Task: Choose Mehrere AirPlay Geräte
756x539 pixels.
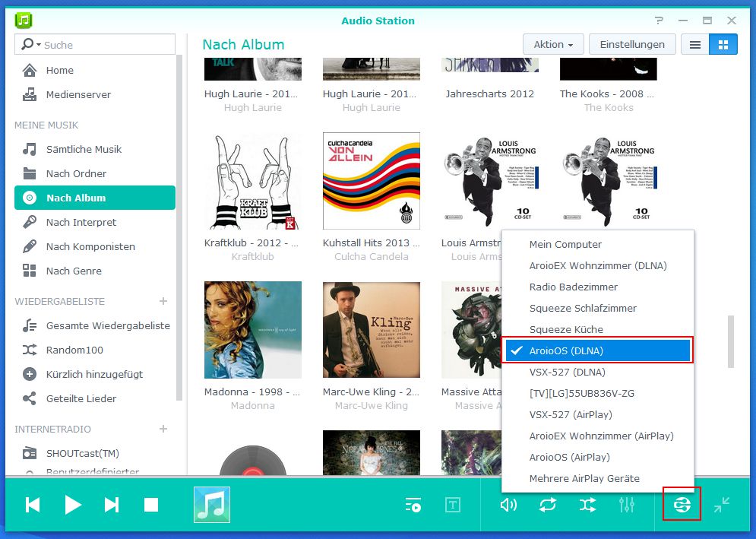Action: tap(598, 479)
